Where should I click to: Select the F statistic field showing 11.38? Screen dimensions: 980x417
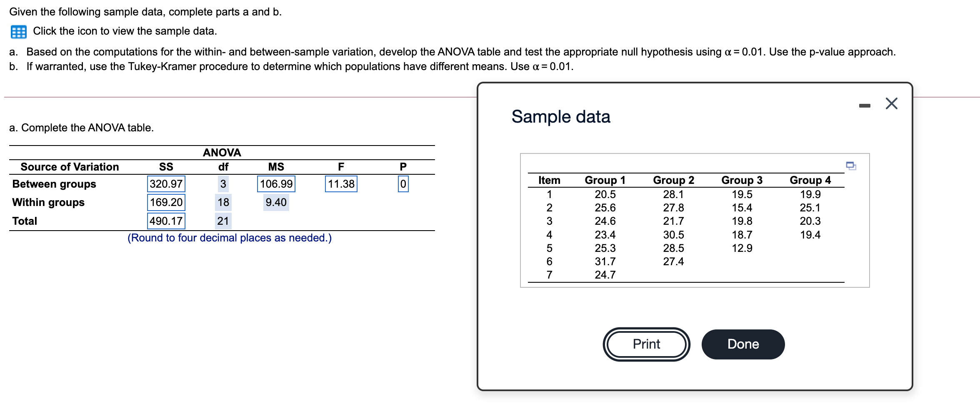(341, 184)
